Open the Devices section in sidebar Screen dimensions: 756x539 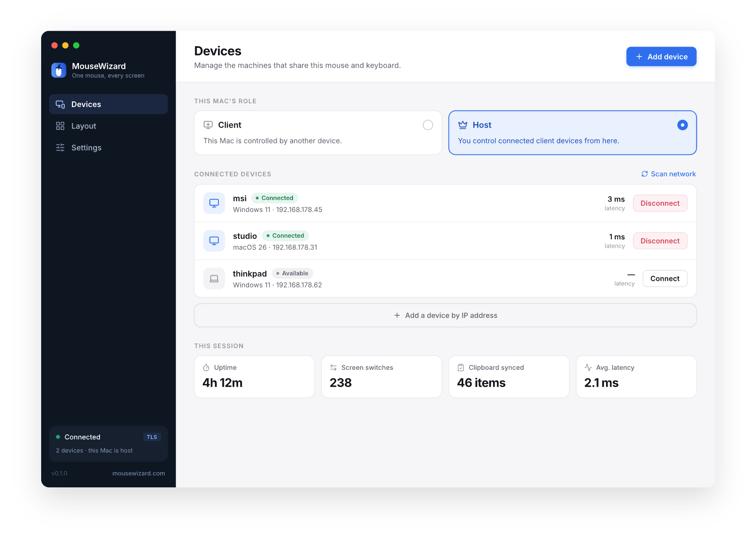click(x=108, y=104)
